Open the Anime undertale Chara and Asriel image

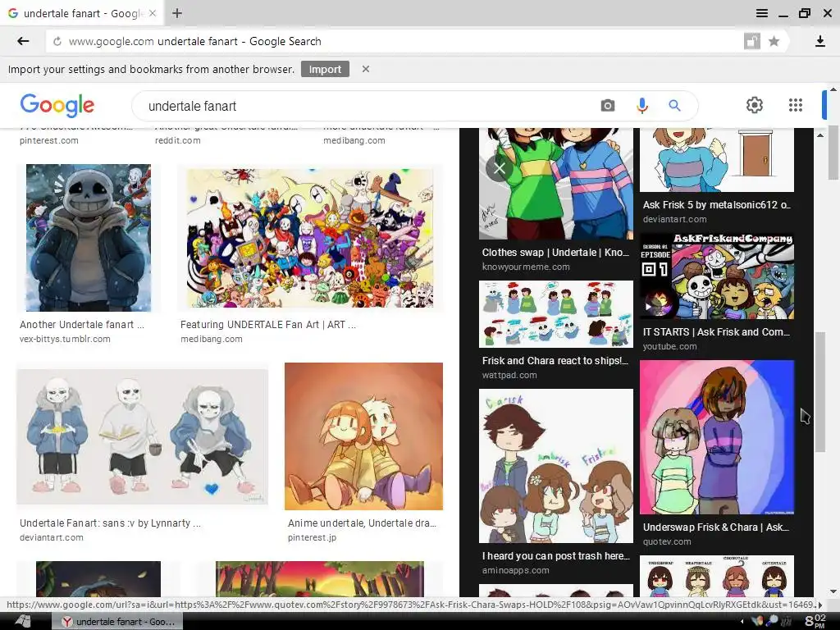pos(363,436)
